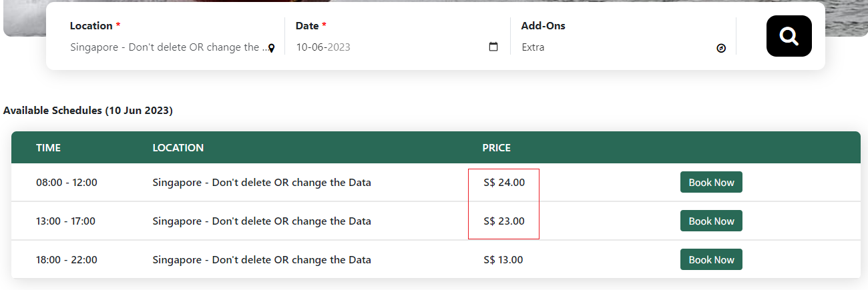The image size is (868, 290).
Task: Click the compass icon in Add-Ons
Action: pos(721,48)
